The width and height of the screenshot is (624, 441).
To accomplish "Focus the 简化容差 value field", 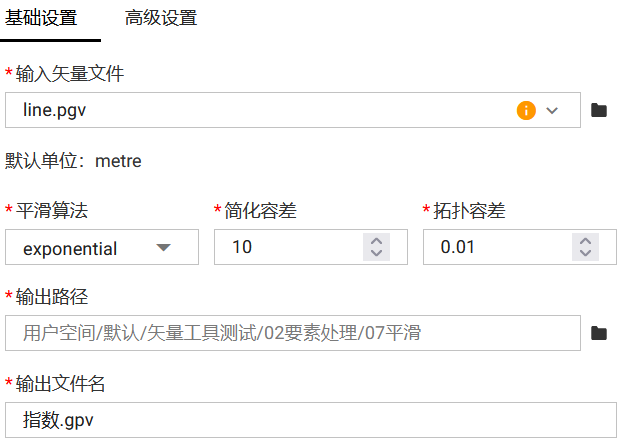I will pos(290,247).
